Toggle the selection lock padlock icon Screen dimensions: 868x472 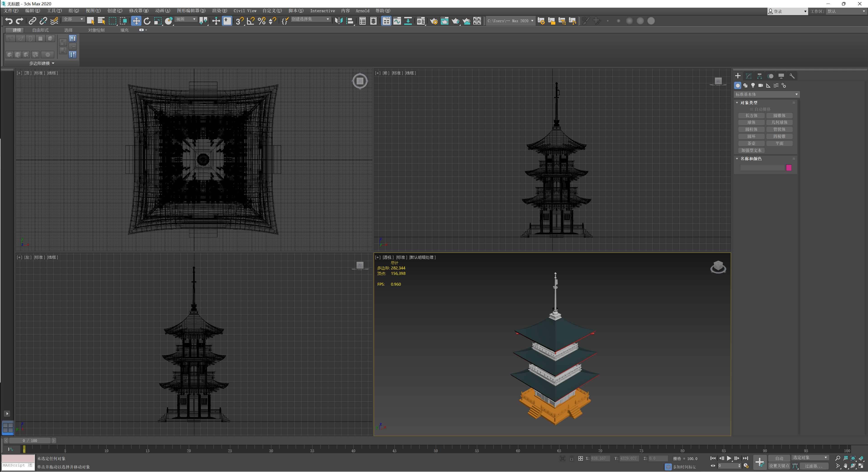pos(572,458)
